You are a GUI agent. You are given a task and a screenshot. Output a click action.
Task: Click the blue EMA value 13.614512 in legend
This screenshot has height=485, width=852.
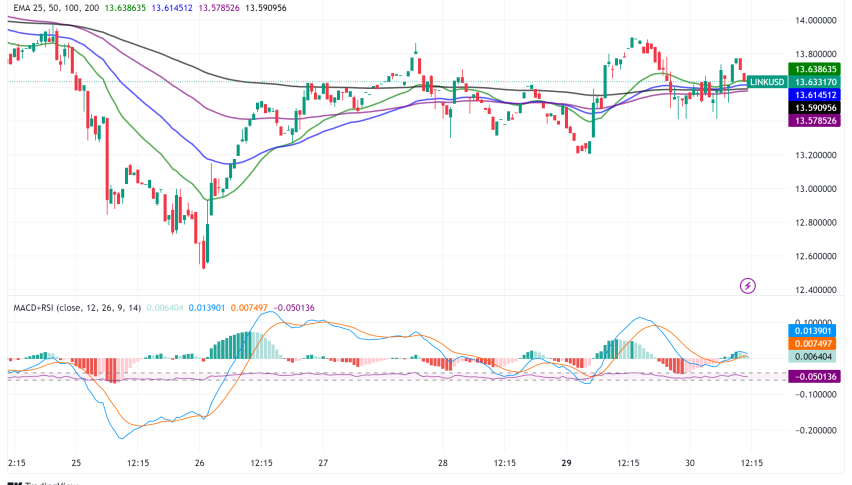pos(172,8)
